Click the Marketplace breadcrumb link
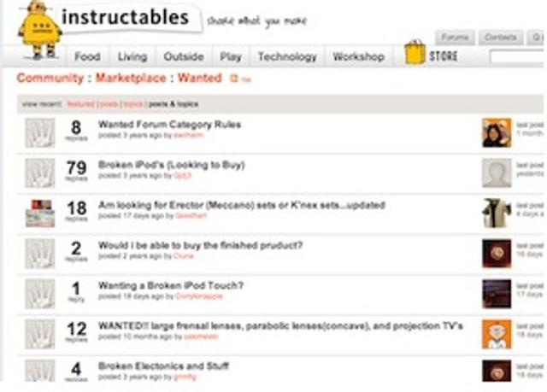The width and height of the screenshot is (547, 392). pos(132,79)
